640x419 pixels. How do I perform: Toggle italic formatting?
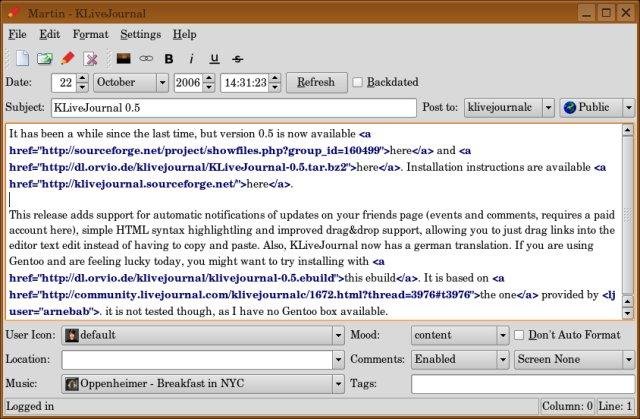(x=191, y=59)
